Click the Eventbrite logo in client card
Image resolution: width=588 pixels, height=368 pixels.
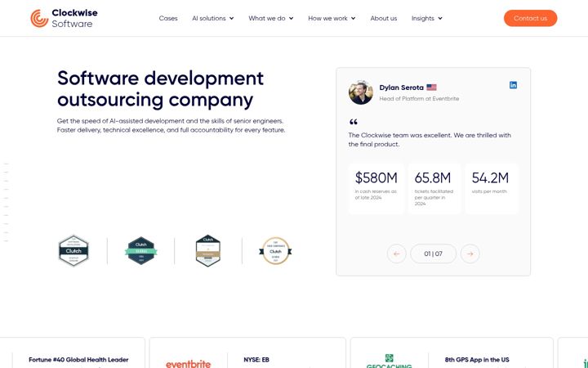tap(189, 363)
